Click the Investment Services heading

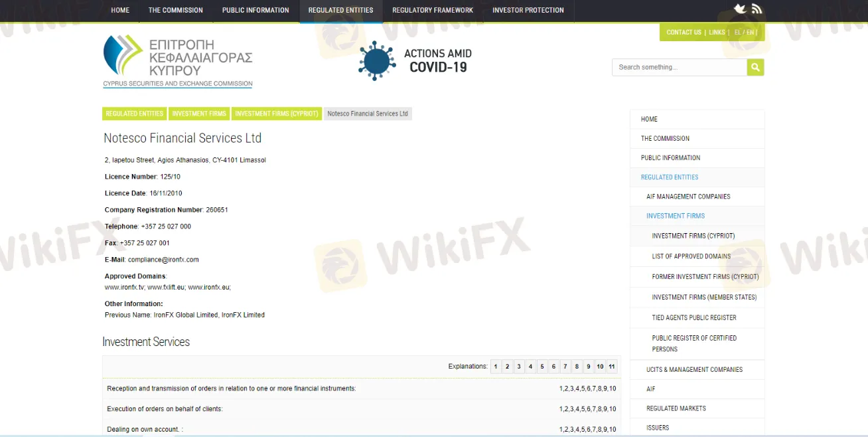point(146,342)
